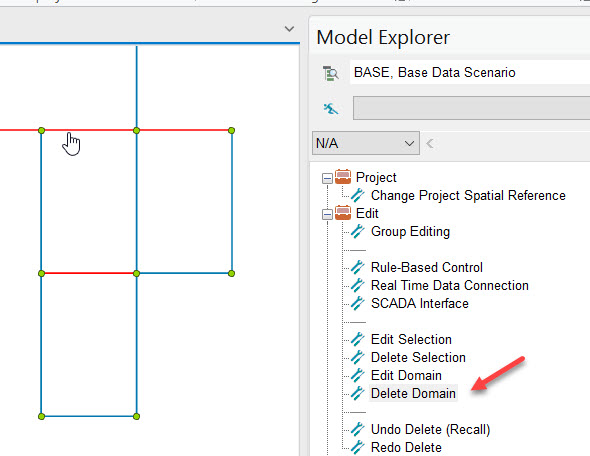Click the wrench icon next to Edit Domain
The image size is (590, 456).
[x=357, y=375]
